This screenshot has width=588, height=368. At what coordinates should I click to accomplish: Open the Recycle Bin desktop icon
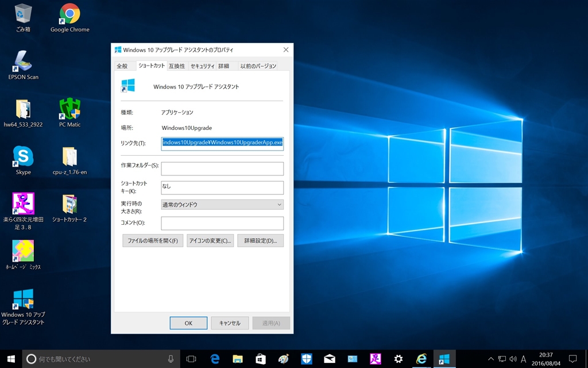click(x=23, y=14)
